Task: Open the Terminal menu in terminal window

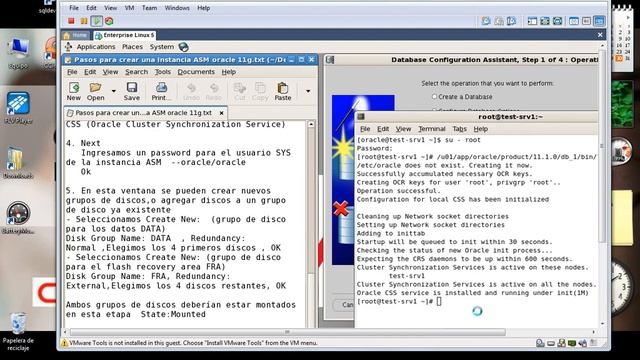Action: pyautogui.click(x=432, y=129)
